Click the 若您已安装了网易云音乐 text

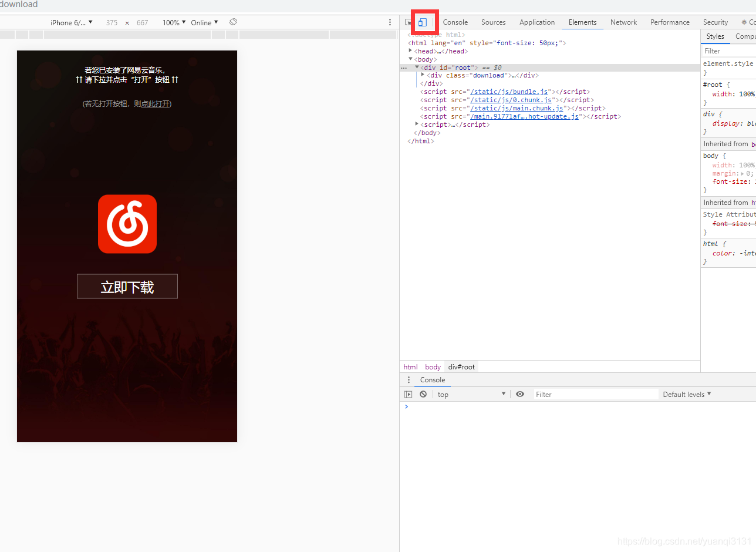tap(126, 70)
